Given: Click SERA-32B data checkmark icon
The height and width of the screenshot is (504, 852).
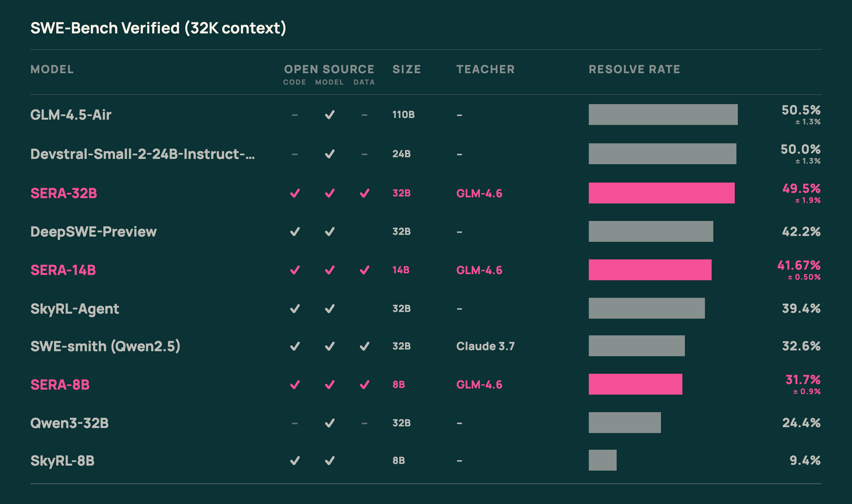Looking at the screenshot, I should tap(364, 193).
